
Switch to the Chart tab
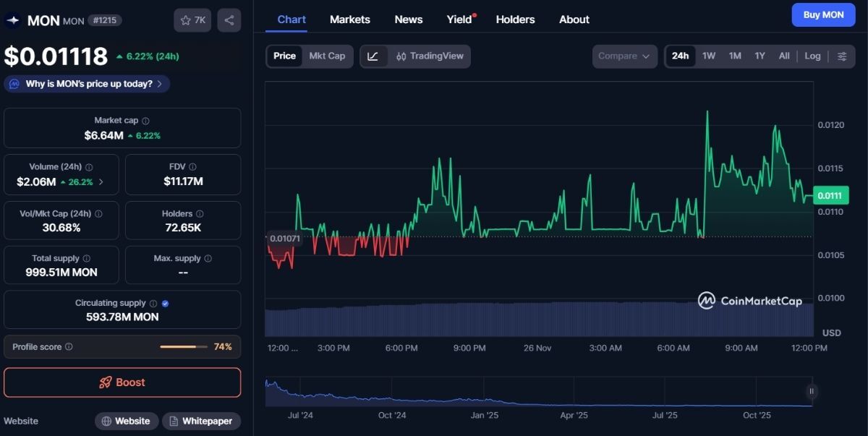292,20
